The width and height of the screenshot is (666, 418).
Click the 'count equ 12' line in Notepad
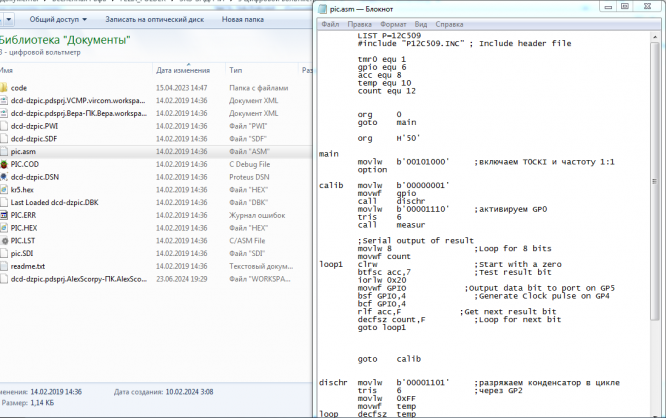[x=387, y=91]
